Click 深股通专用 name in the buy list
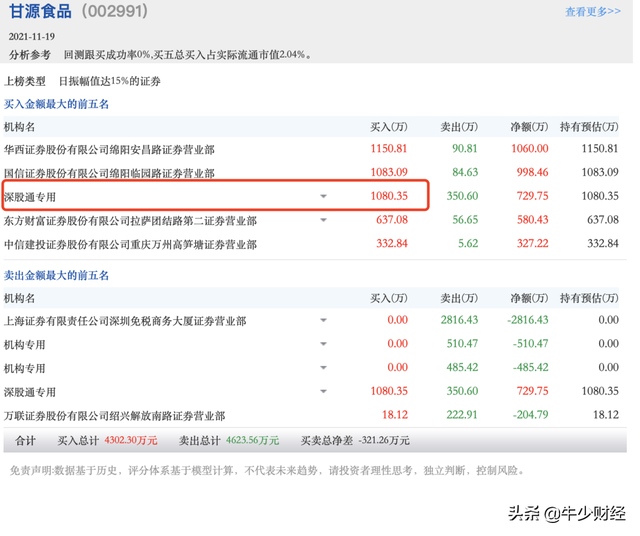The width and height of the screenshot is (640, 536). tap(30, 197)
